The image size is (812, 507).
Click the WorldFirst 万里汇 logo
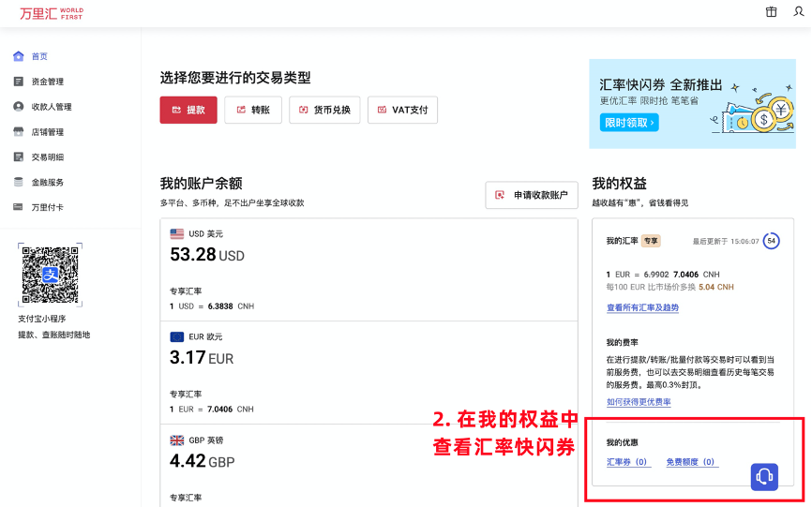[52, 13]
